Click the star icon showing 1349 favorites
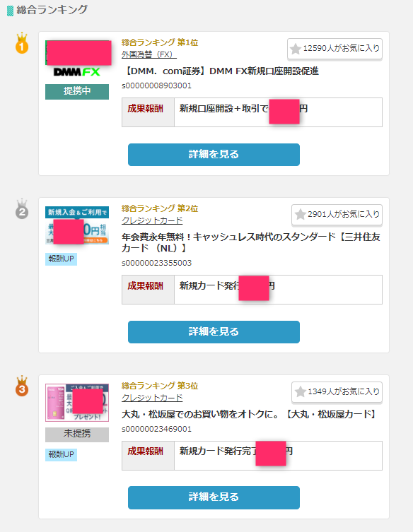Viewport: 413px width, 532px height. [301, 392]
